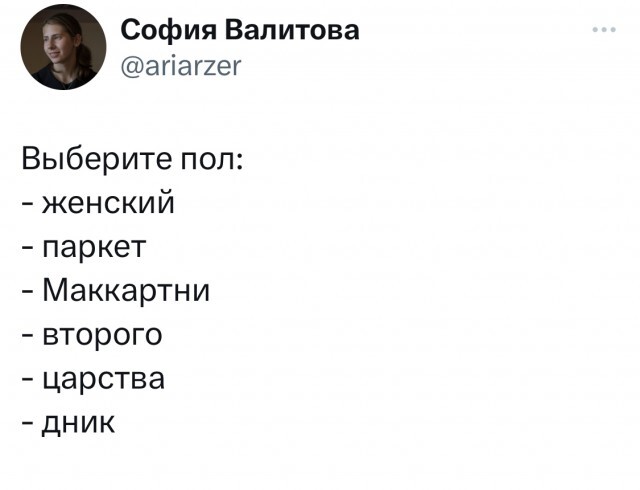640x490 pixels.
Task: Open the @ariarzer handle link
Action: click(179, 65)
